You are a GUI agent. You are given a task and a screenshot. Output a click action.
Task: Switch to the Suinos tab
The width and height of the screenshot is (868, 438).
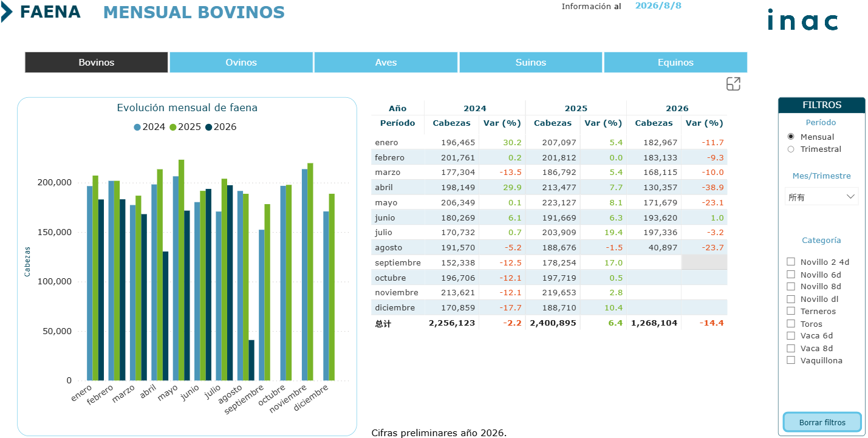pyautogui.click(x=531, y=63)
